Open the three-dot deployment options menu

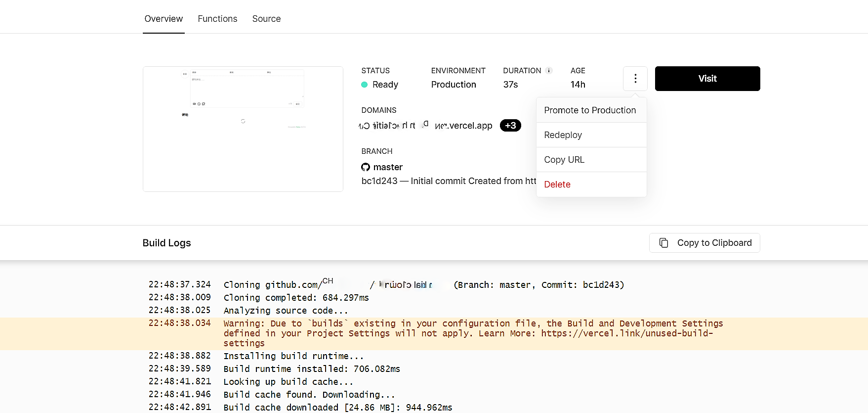pyautogui.click(x=635, y=79)
